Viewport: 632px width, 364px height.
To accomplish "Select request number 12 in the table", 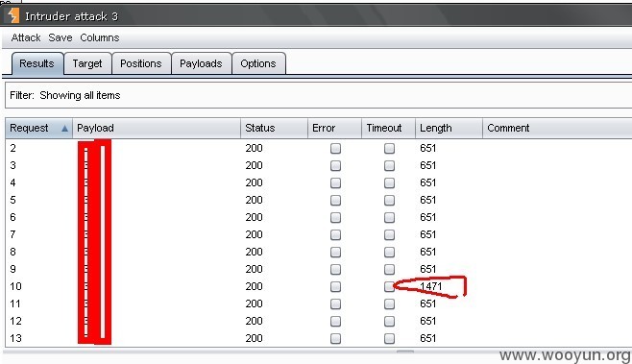I will 15,322.
